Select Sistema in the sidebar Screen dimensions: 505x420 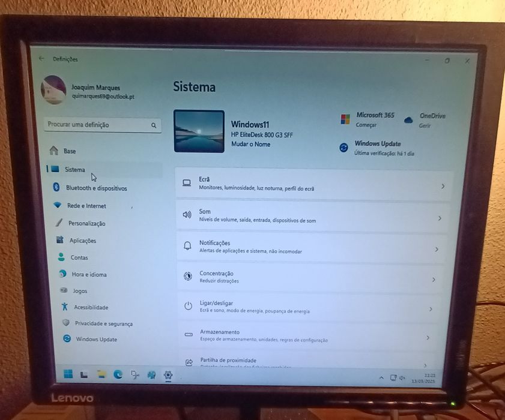point(104,169)
